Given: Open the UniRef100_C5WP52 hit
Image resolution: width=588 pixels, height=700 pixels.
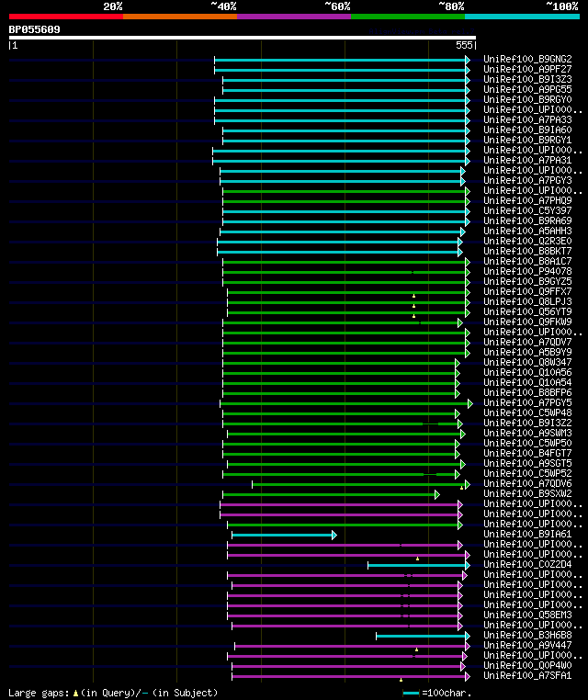Looking at the screenshot, I should tap(527, 473).
